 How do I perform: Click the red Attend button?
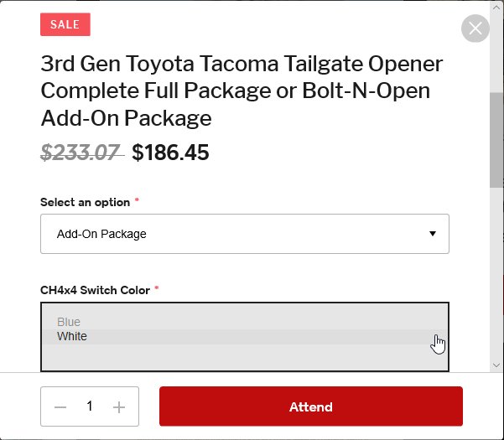(311, 406)
